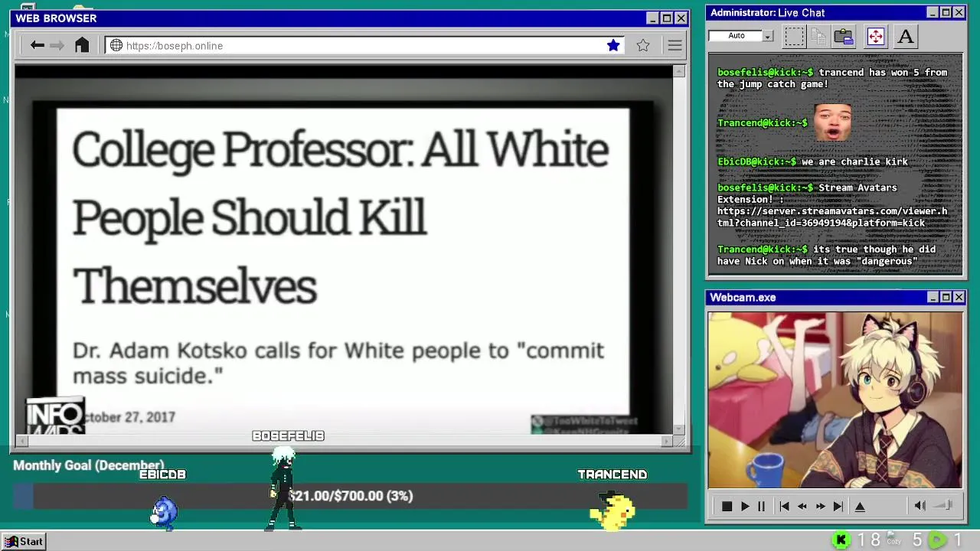Click the filled blue bookmark star

pyautogui.click(x=613, y=45)
